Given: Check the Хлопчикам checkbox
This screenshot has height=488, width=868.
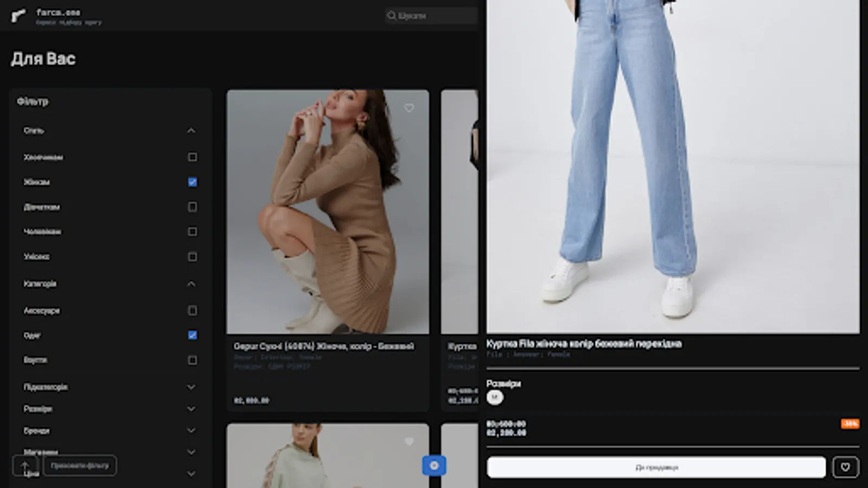Looking at the screenshot, I should tap(192, 157).
